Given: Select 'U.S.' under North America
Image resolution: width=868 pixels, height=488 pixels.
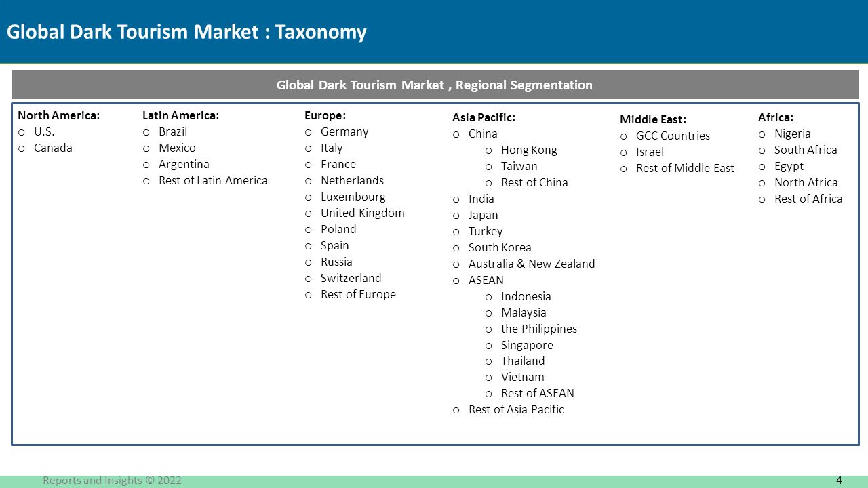Looking at the screenshot, I should tap(44, 131).
